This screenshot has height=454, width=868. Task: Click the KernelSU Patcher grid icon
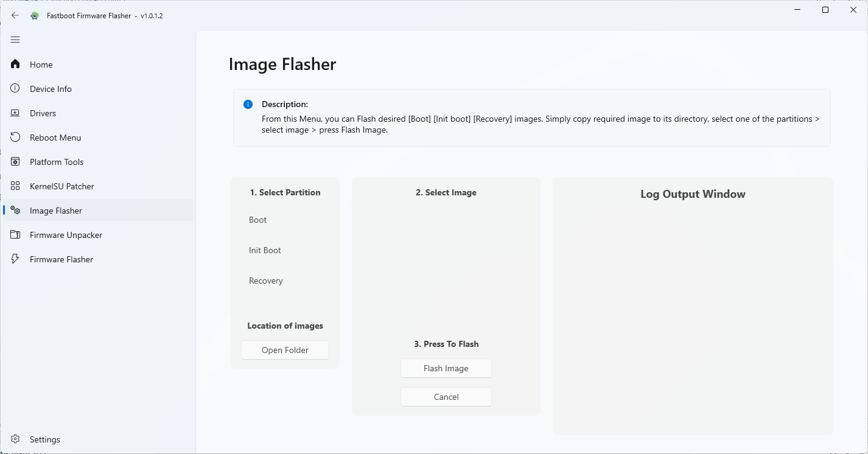pos(15,186)
